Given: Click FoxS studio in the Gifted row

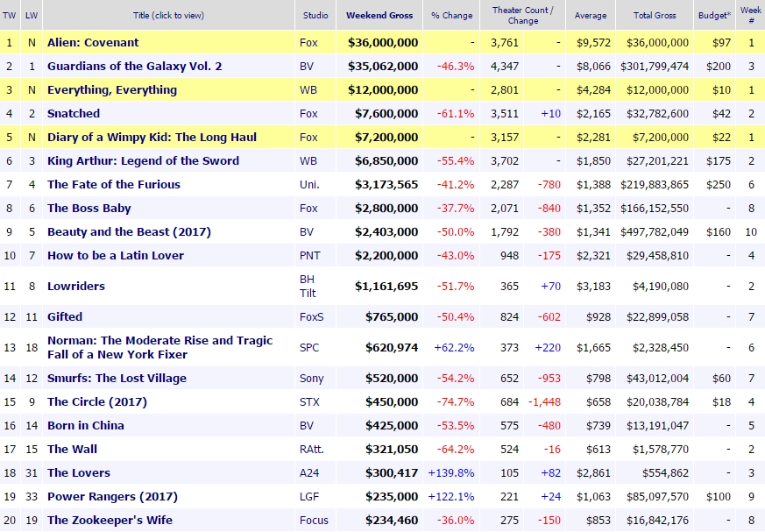Looking at the screenshot, I should point(311,316).
